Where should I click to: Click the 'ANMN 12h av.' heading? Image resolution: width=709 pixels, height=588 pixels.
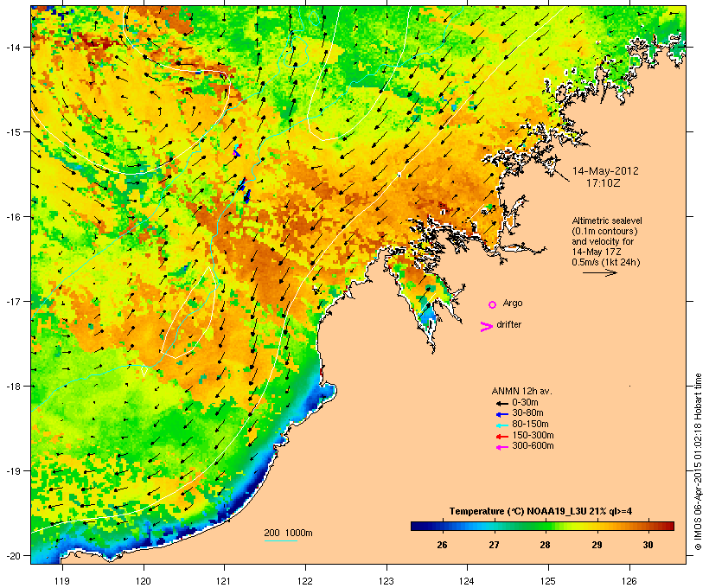click(x=521, y=391)
